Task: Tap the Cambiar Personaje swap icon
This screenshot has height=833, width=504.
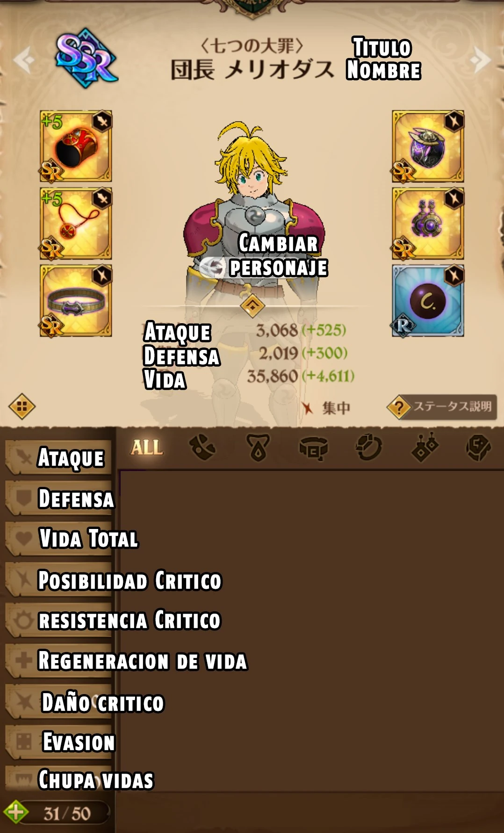Action: coord(214,268)
